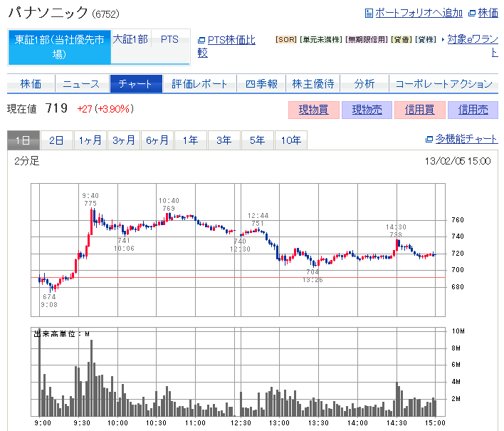Click the [SOR] tag
This screenshot has width=504, height=431.
285,40
